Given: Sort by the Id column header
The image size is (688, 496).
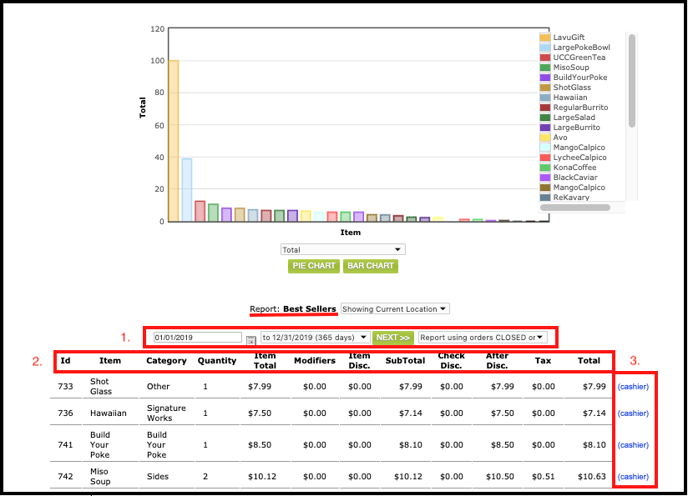Looking at the screenshot, I should point(65,361).
